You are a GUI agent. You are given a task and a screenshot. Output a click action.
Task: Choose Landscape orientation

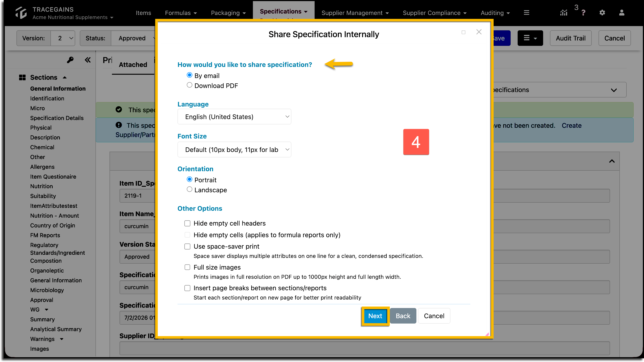[x=190, y=189]
